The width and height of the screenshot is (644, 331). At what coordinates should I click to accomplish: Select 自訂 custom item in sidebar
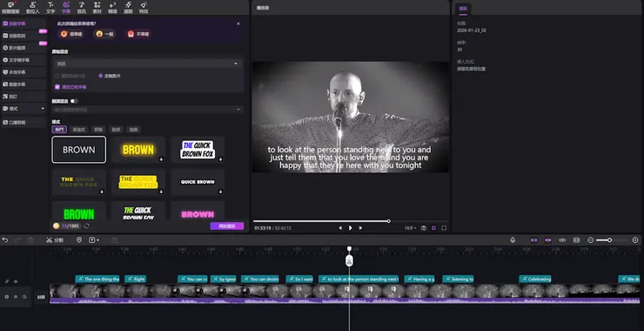(23, 96)
